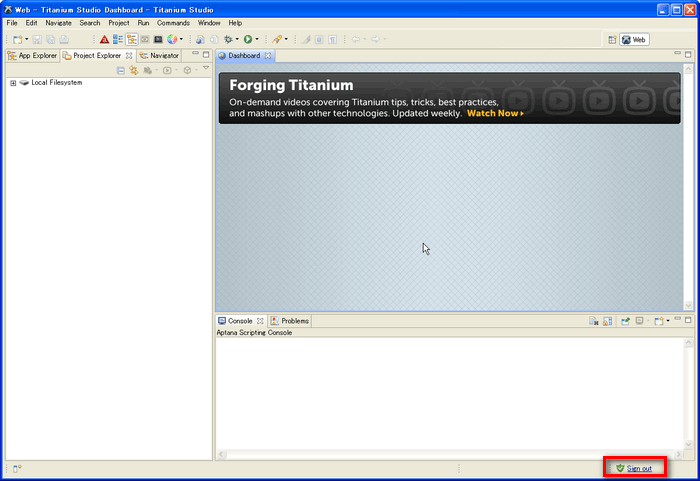Toggle the console Scroll Lock icon
This screenshot has width=700, height=481.
click(x=608, y=321)
